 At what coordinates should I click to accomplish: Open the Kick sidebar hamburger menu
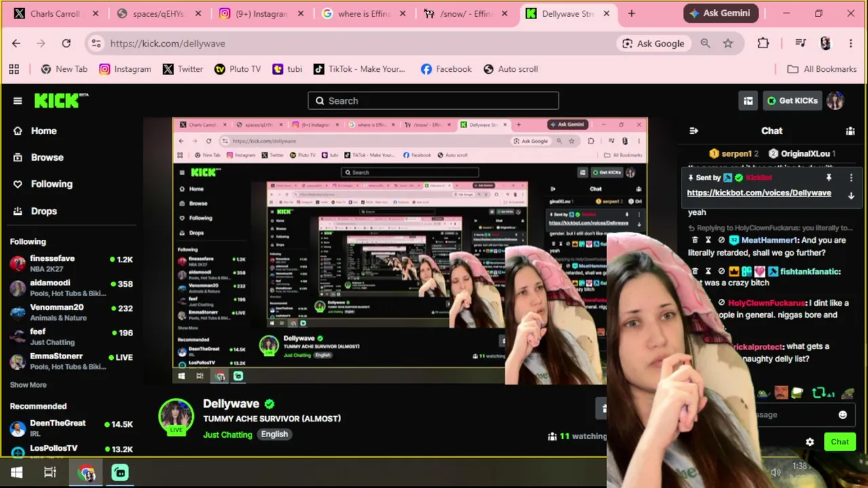18,101
